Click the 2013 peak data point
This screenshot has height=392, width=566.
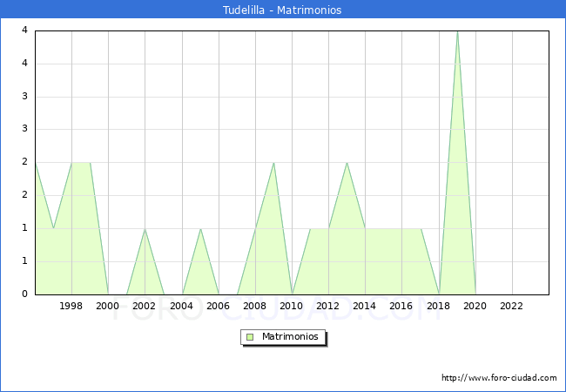coord(347,163)
